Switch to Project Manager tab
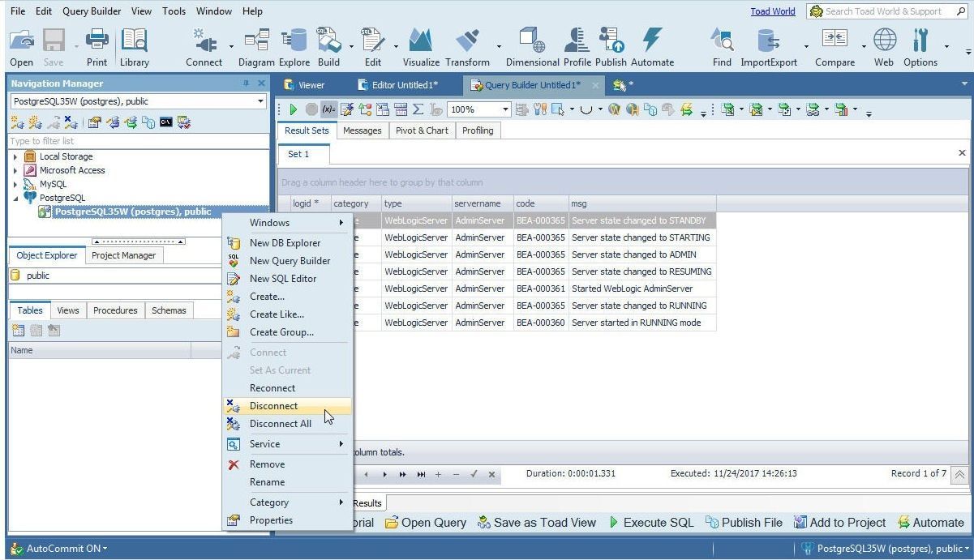 123,255
